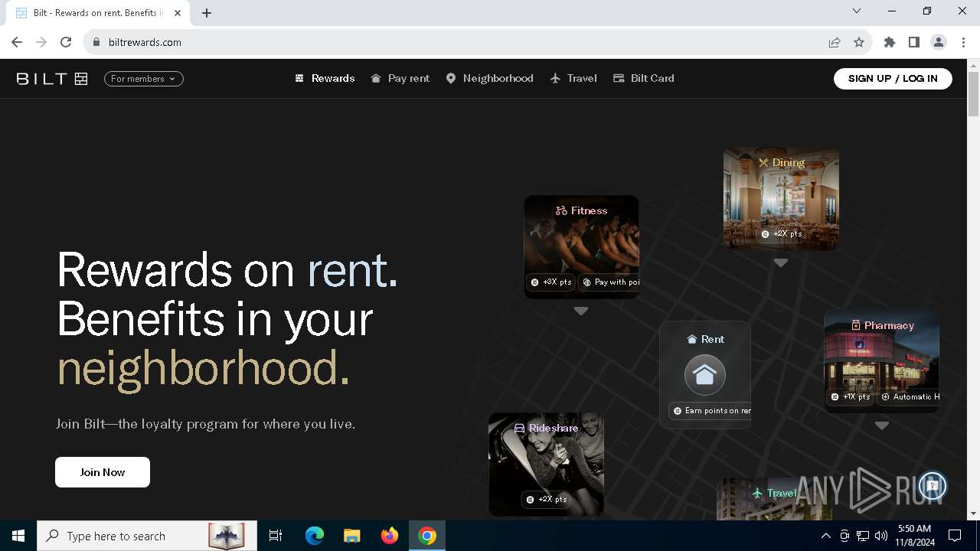Open a new browser tab
The height and width of the screenshot is (551, 980).
[x=207, y=13]
